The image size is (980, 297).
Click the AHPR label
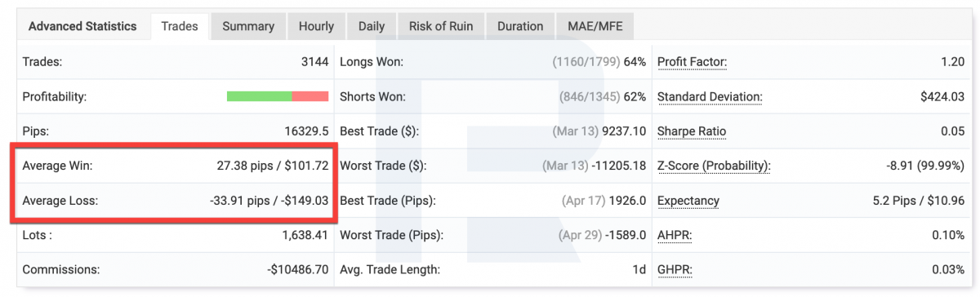coord(674,235)
